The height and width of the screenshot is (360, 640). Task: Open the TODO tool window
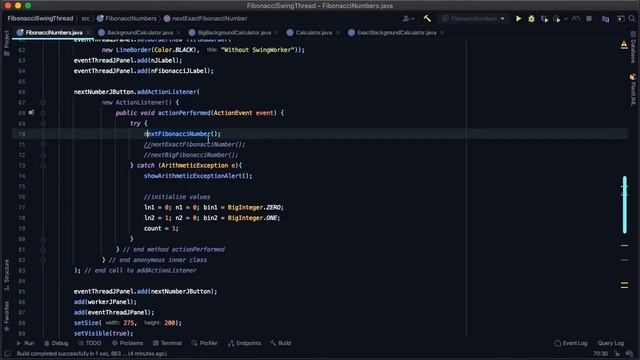pyautogui.click(x=90, y=343)
